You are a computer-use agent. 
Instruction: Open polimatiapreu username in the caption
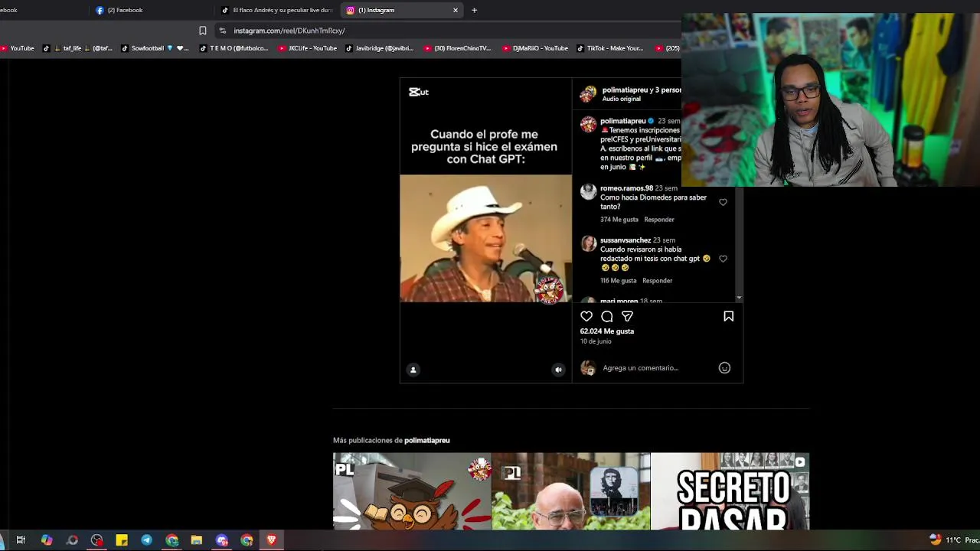click(x=622, y=121)
